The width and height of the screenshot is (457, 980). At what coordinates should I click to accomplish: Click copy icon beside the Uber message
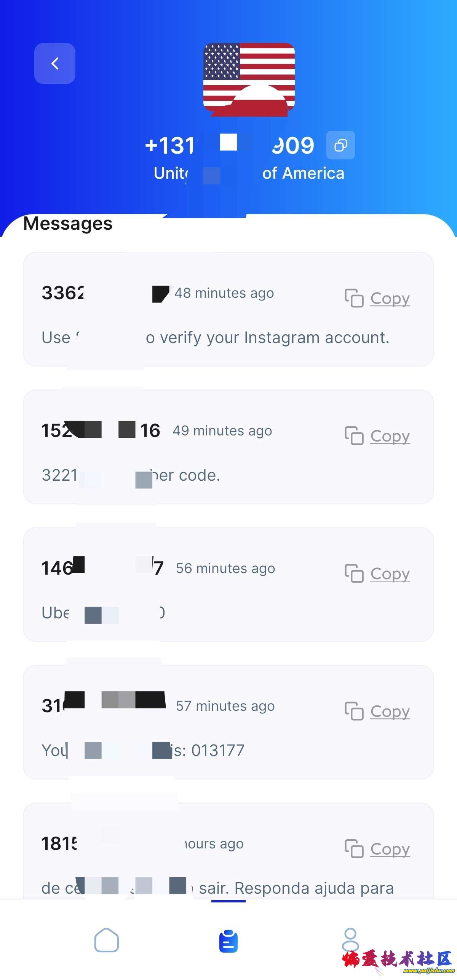[x=354, y=575]
